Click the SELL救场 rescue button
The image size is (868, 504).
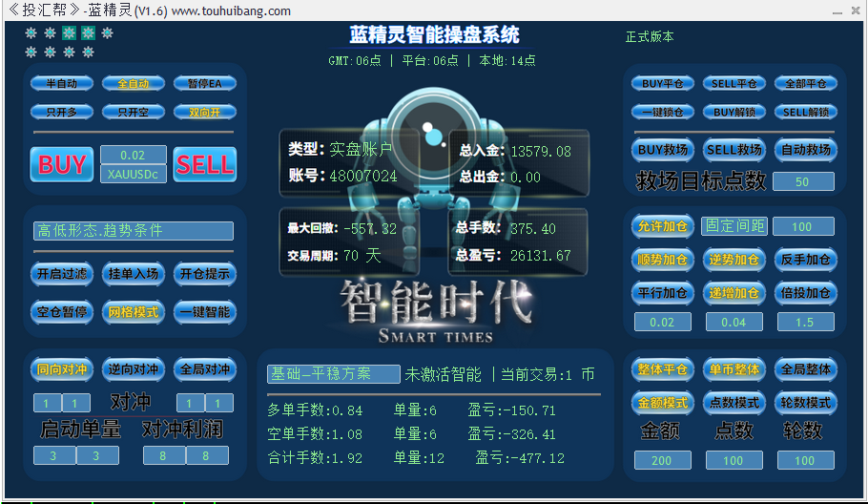(x=734, y=150)
